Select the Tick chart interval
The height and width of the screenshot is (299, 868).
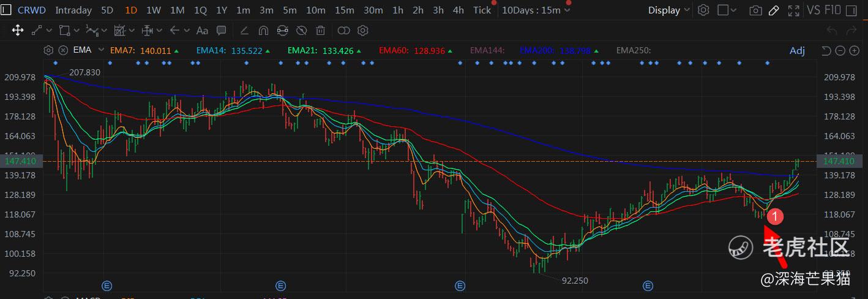pos(482,10)
